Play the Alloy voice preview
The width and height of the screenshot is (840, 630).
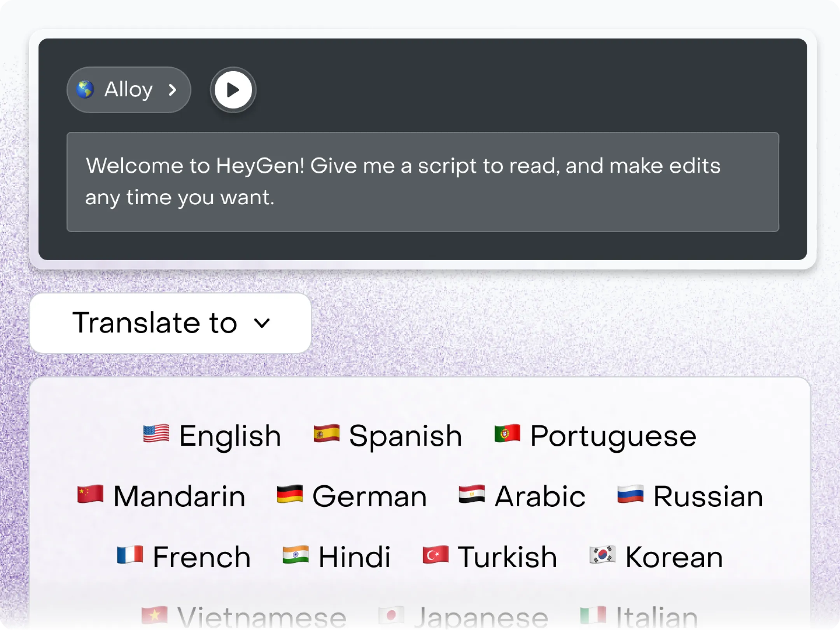click(x=233, y=90)
